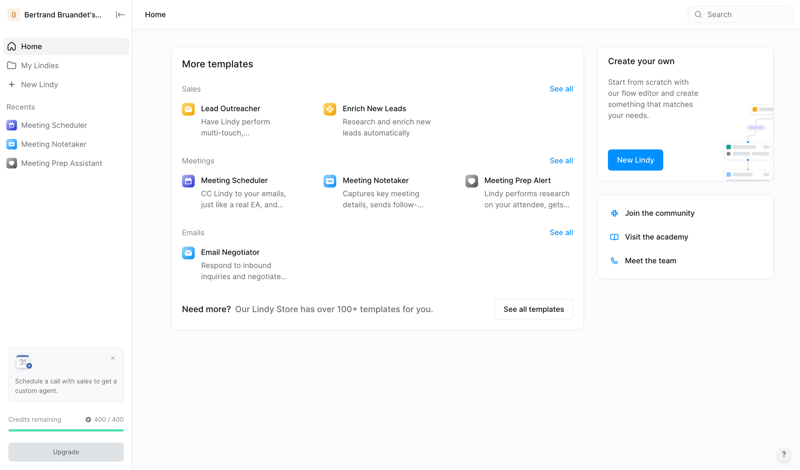Open the Lead Outreacher template title
This screenshot has height=470, width=800.
point(230,109)
